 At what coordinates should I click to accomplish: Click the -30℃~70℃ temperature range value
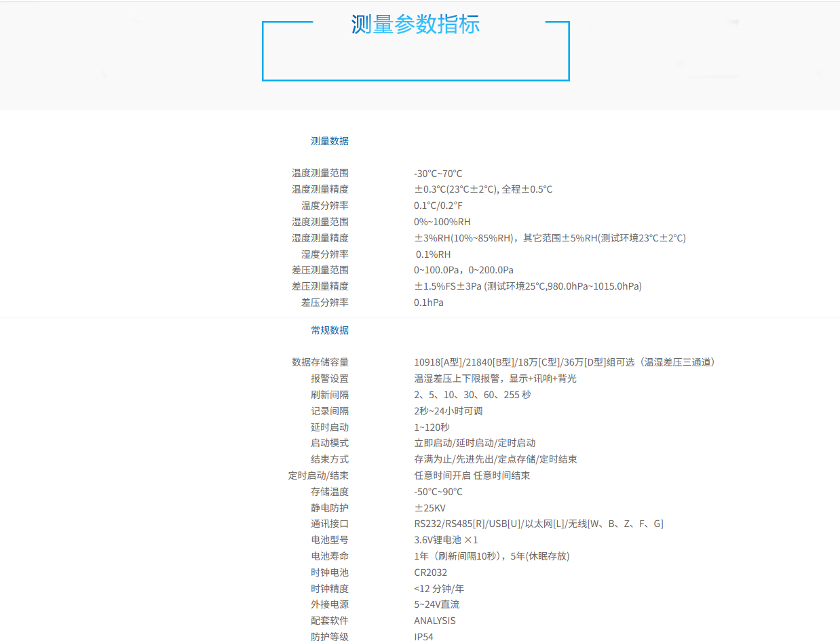coord(438,174)
